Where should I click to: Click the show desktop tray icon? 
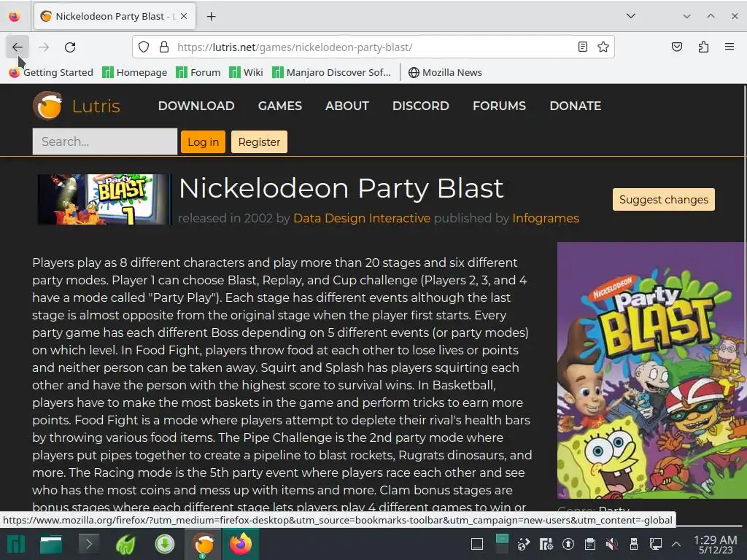477,544
